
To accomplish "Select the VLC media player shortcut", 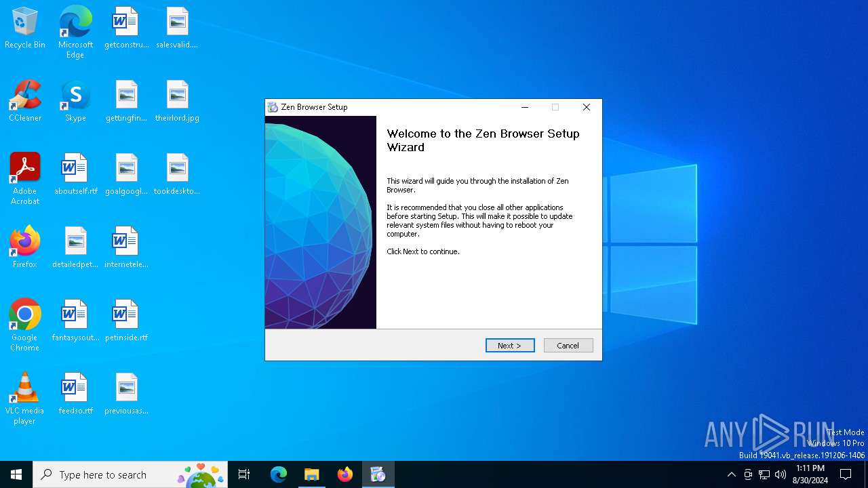I will (25, 399).
